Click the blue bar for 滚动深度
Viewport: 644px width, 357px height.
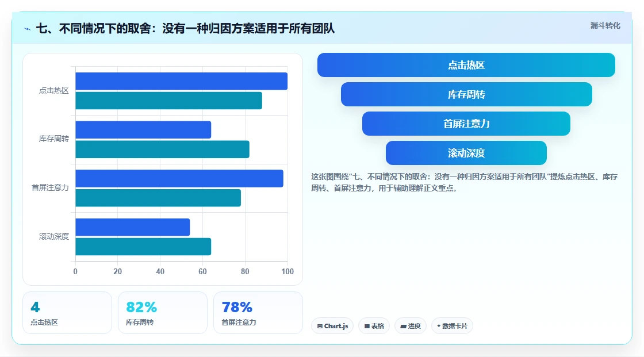coord(132,227)
